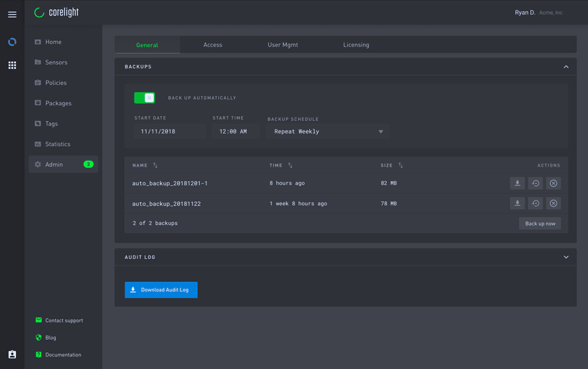The image size is (588, 369).
Task: Open Sensors in sidebar
Action: (56, 62)
